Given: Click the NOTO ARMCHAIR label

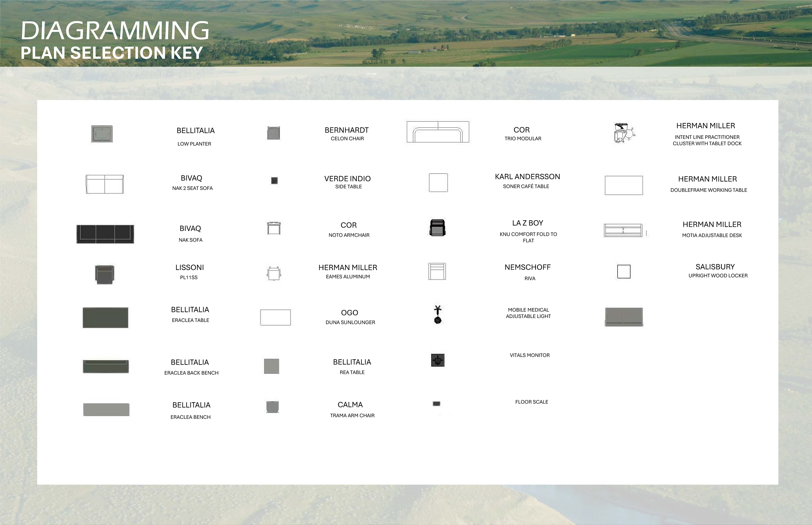Looking at the screenshot, I should [349, 235].
